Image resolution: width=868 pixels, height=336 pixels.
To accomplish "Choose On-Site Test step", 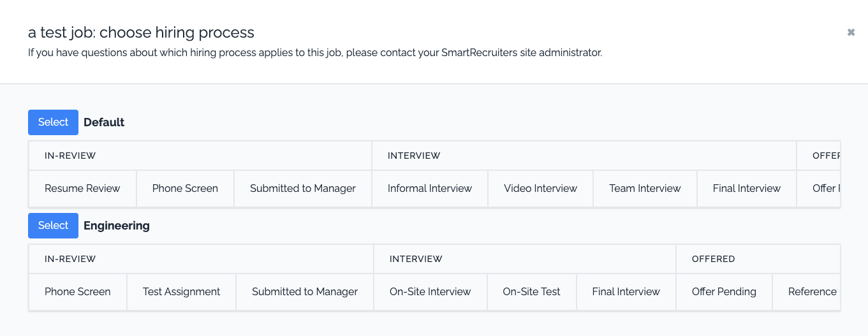I will [531, 292].
